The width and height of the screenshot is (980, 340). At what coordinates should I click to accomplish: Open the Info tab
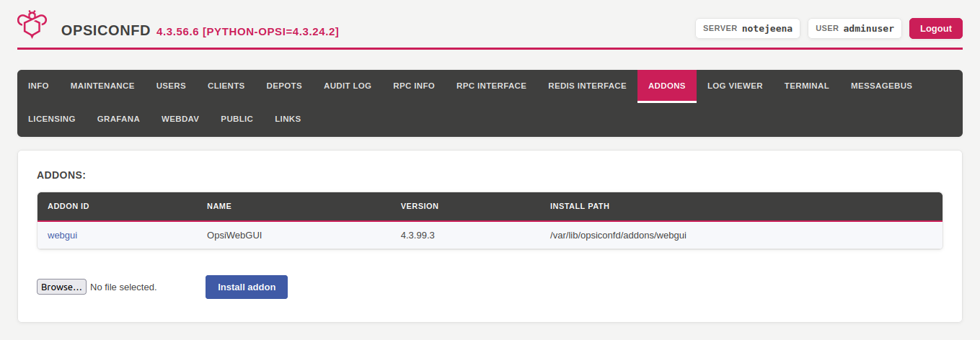38,86
